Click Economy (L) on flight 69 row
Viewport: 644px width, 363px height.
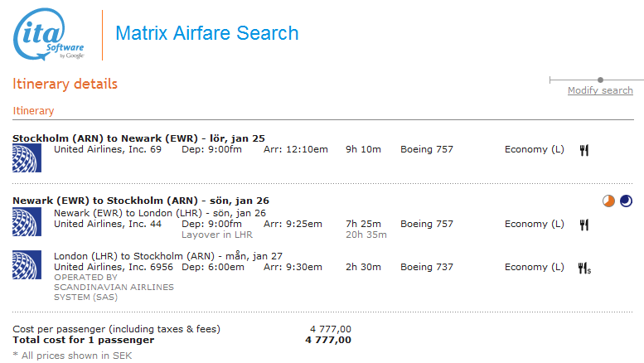(535, 149)
